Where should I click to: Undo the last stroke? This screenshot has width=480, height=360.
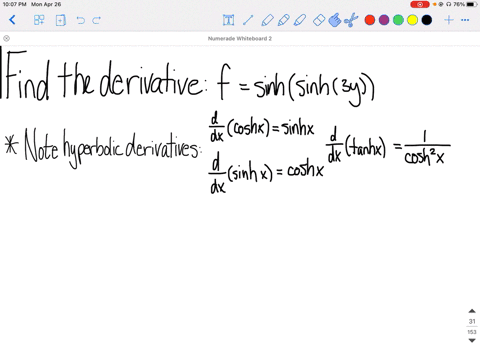coord(80,20)
